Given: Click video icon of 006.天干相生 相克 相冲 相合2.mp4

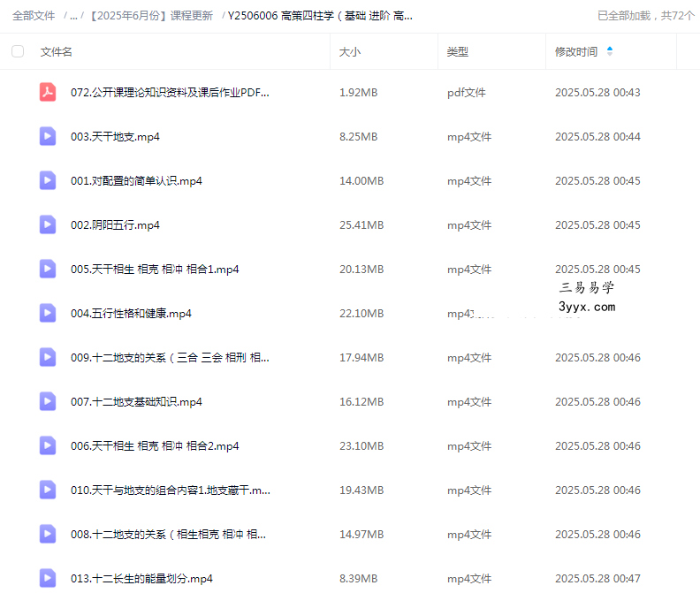Looking at the screenshot, I should [48, 445].
